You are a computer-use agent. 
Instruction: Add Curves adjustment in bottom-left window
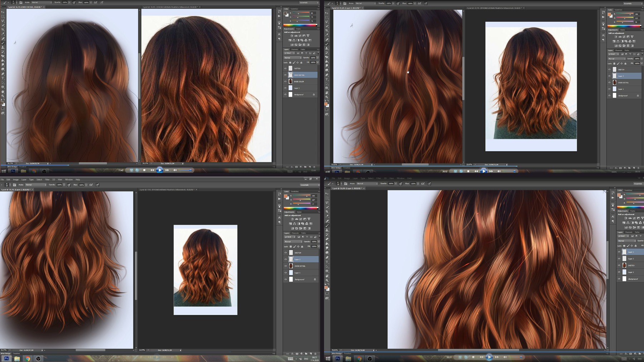click(301, 219)
